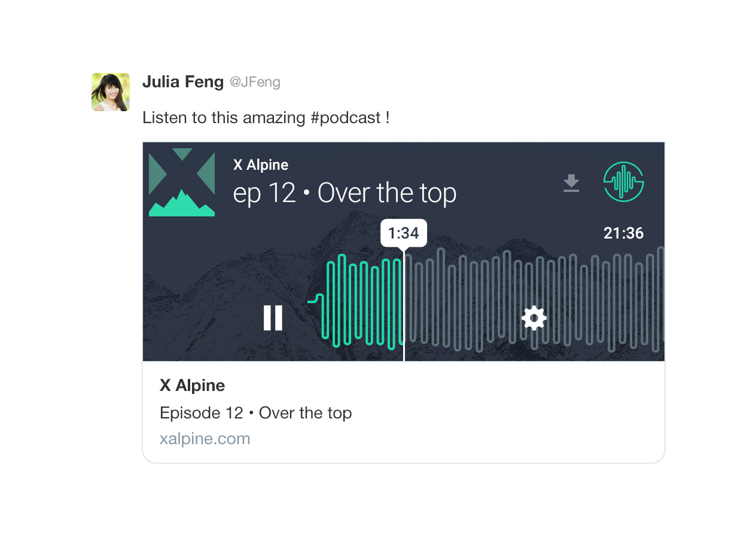Click the Episode 12 card description
The width and height of the screenshot is (756, 538).
pyautogui.click(x=255, y=413)
